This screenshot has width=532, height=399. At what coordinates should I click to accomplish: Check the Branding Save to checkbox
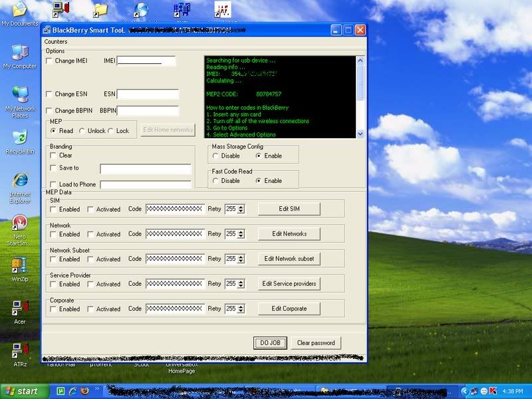[53, 168]
